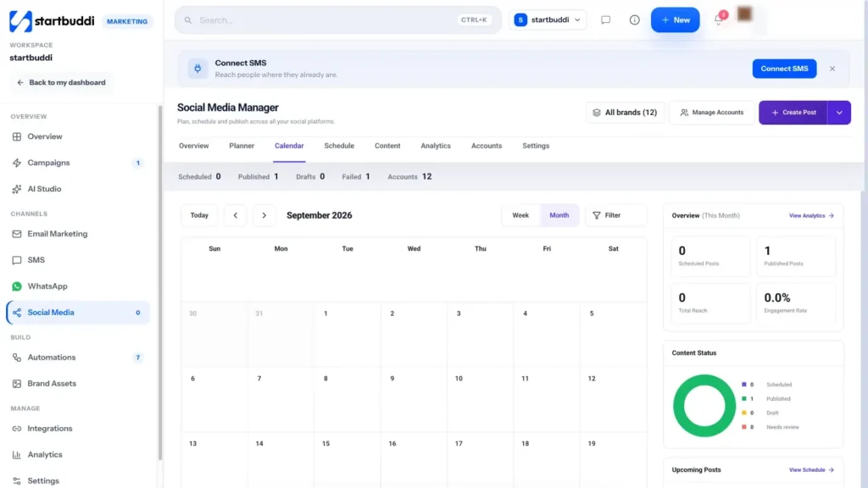Select September 10 calendar cell
Screen dimensions: 868x488
pyautogui.click(x=481, y=400)
